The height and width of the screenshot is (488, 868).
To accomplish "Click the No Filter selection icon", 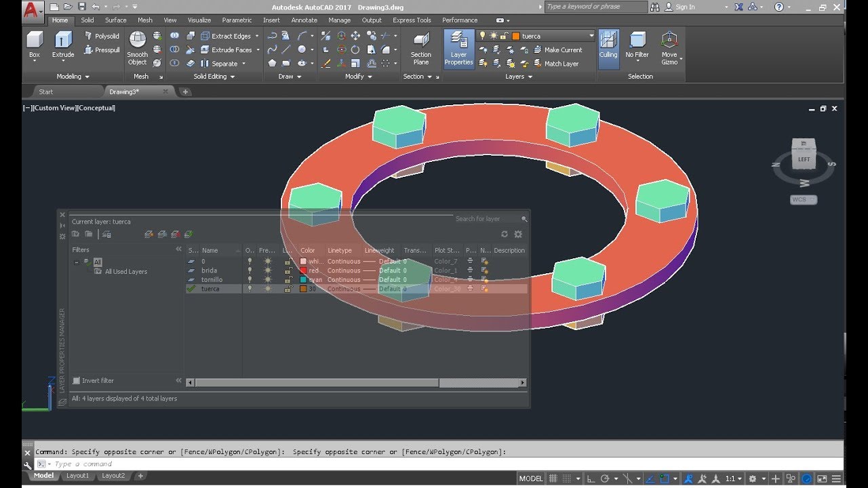I will [637, 46].
